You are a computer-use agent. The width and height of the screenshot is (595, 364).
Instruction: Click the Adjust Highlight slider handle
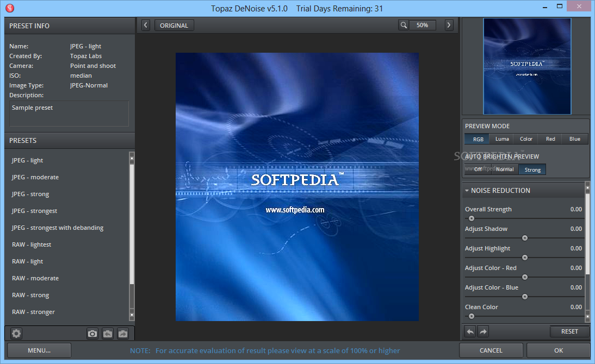pos(525,258)
